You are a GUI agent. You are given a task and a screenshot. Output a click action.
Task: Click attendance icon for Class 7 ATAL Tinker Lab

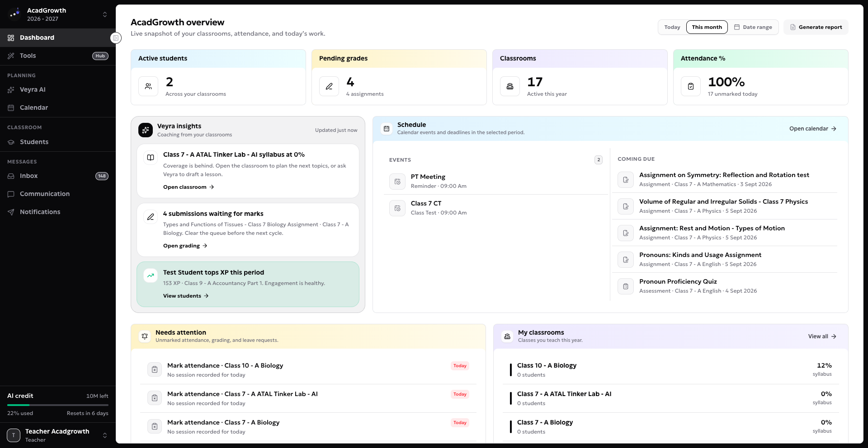[x=155, y=398]
